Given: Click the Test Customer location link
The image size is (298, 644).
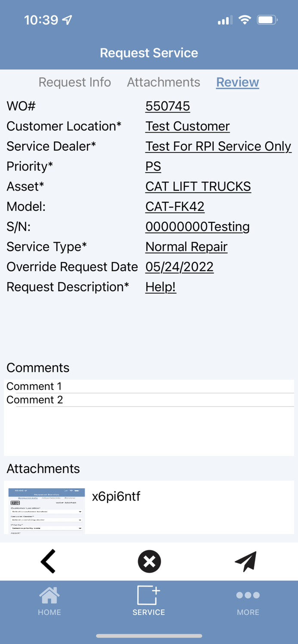Looking at the screenshot, I should click(x=187, y=126).
